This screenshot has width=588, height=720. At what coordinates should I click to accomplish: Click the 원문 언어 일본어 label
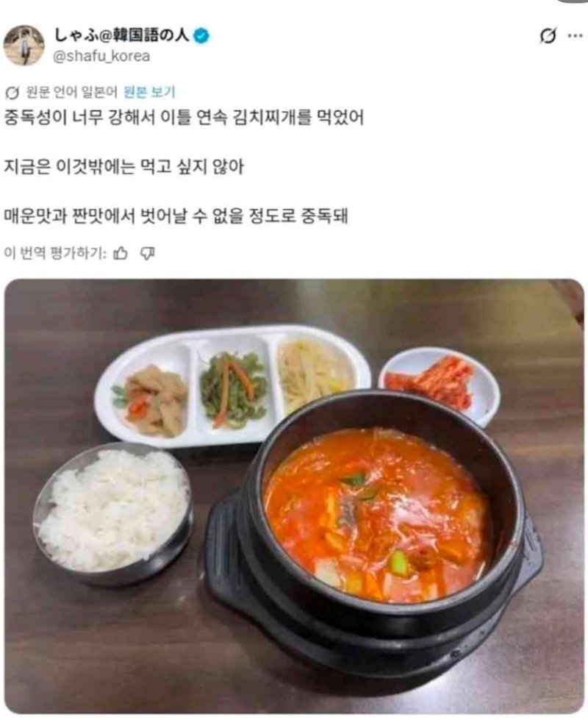point(72,92)
